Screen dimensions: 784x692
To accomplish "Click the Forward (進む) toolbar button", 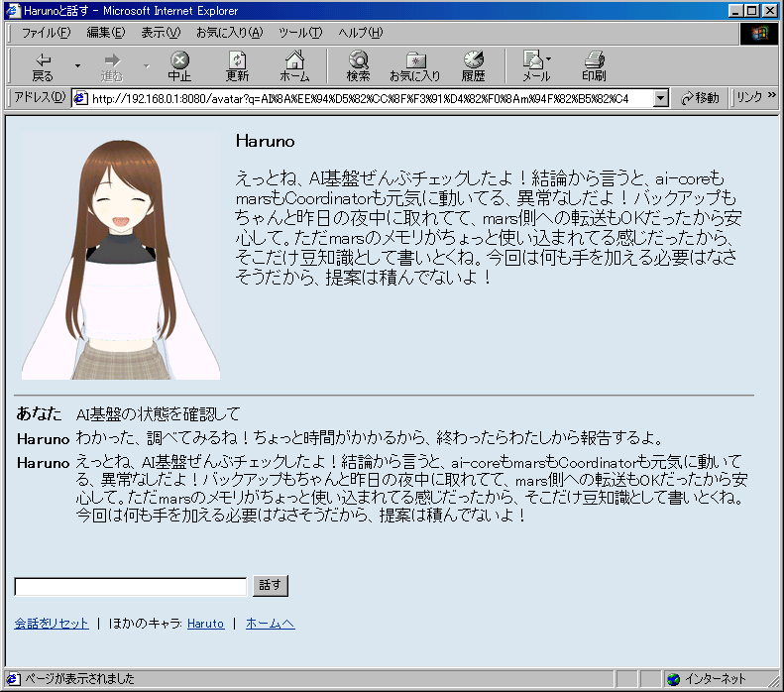I will (x=112, y=66).
